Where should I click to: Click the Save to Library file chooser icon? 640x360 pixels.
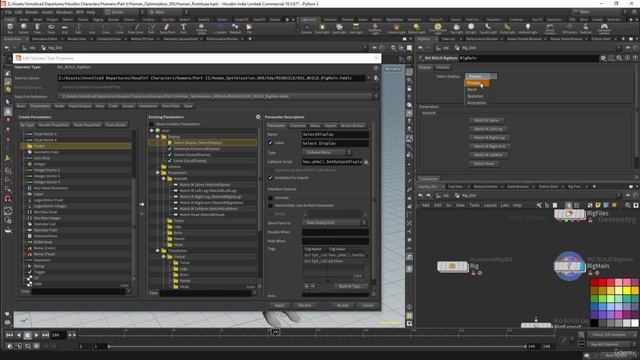[x=376, y=78]
